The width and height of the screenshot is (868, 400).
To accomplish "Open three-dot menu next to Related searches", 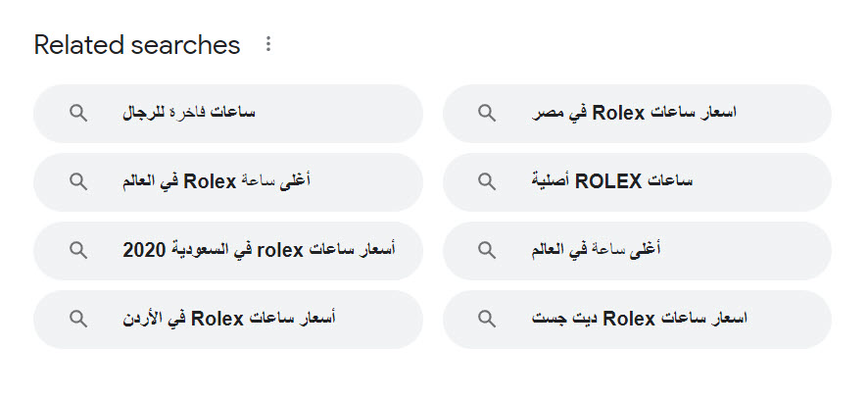I will point(269,44).
